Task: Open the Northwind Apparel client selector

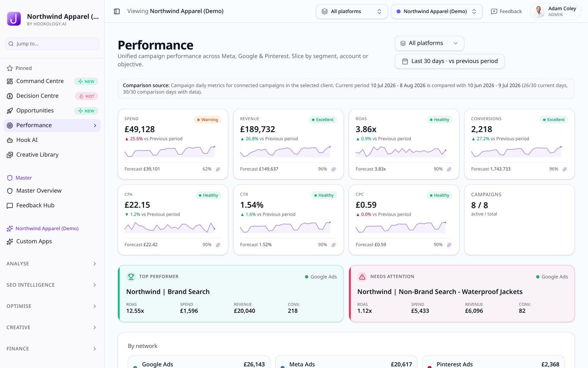Action: (437, 11)
